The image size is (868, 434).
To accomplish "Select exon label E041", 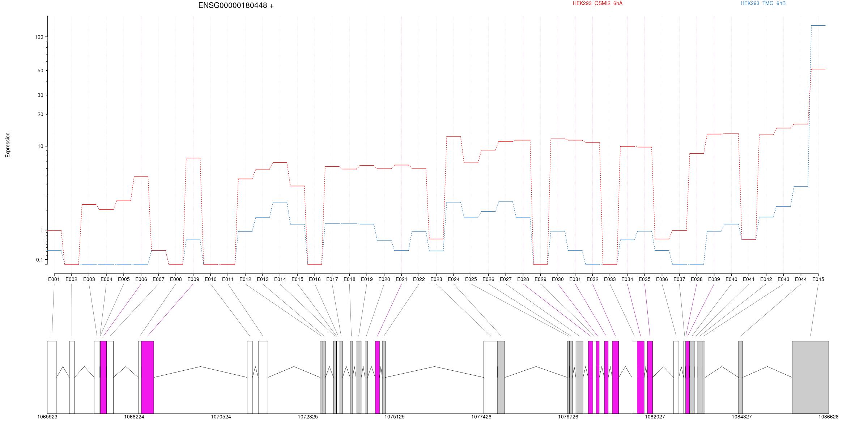I will 749,279.
